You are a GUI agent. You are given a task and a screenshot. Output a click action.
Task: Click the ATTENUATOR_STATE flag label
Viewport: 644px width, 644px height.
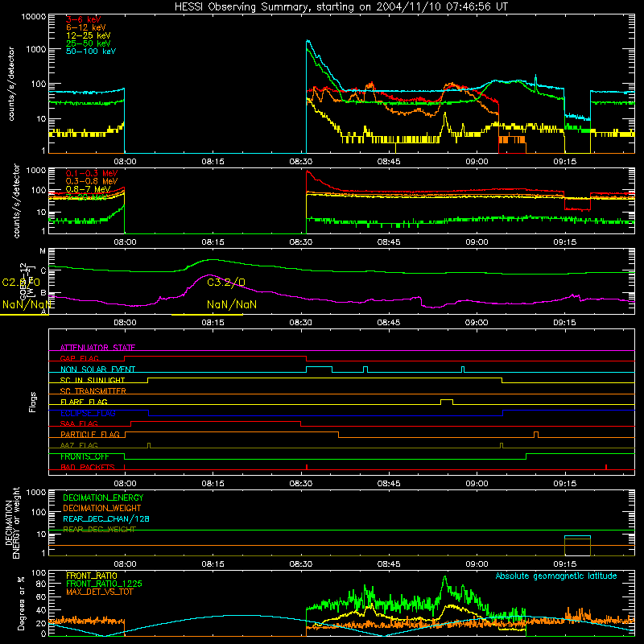(x=97, y=348)
